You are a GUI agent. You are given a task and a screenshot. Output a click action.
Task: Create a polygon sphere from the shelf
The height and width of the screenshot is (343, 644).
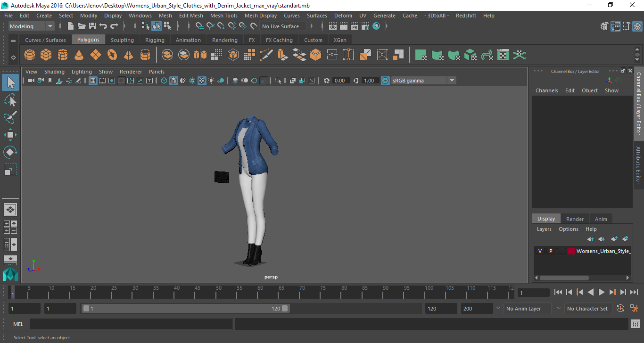point(30,55)
